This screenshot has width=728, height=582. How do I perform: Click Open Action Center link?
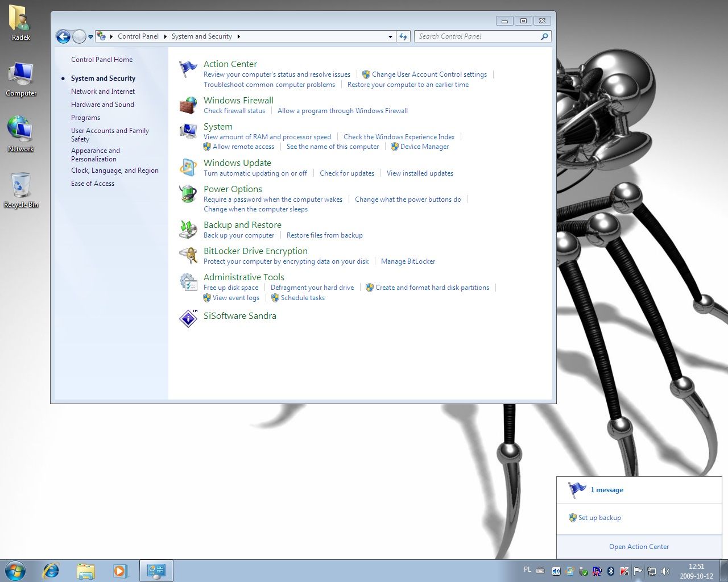[x=639, y=547]
